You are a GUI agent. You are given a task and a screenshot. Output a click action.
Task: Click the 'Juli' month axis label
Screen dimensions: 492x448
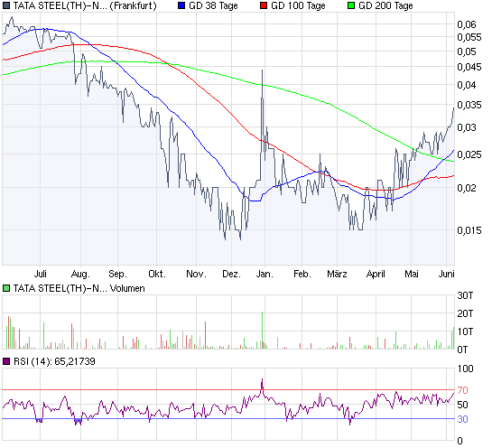click(40, 274)
